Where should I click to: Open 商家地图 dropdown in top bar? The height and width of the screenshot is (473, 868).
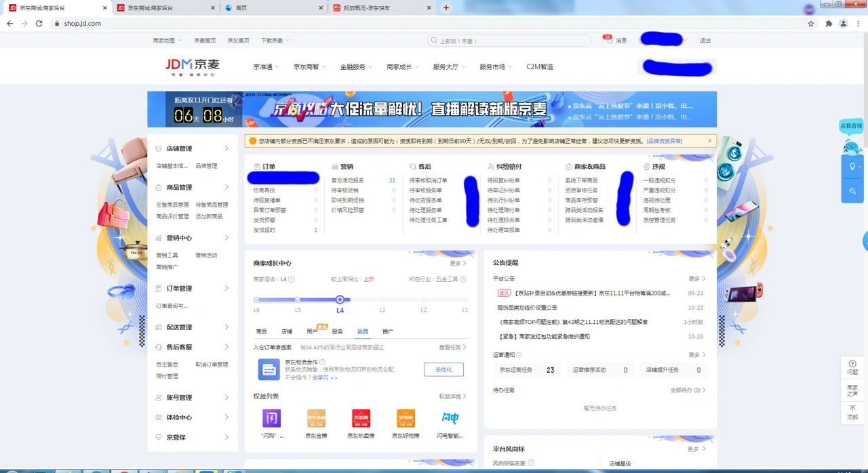(168, 41)
